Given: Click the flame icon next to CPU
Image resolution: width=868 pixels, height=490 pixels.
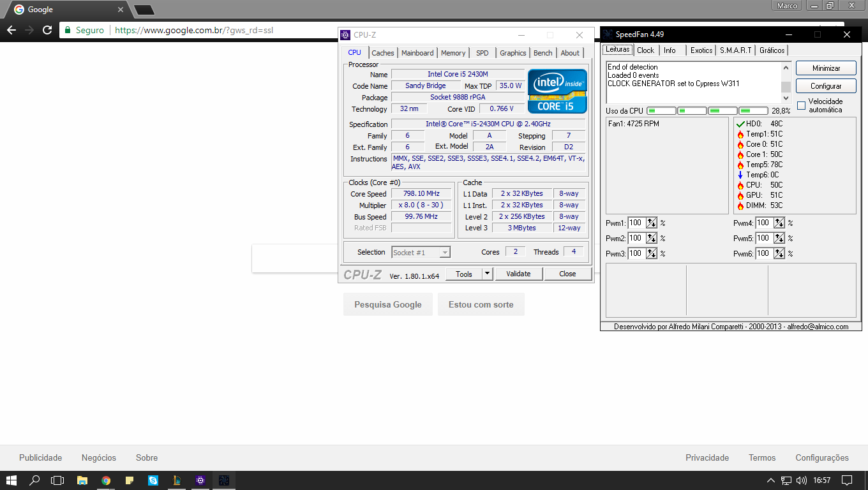Looking at the screenshot, I should tap(740, 185).
